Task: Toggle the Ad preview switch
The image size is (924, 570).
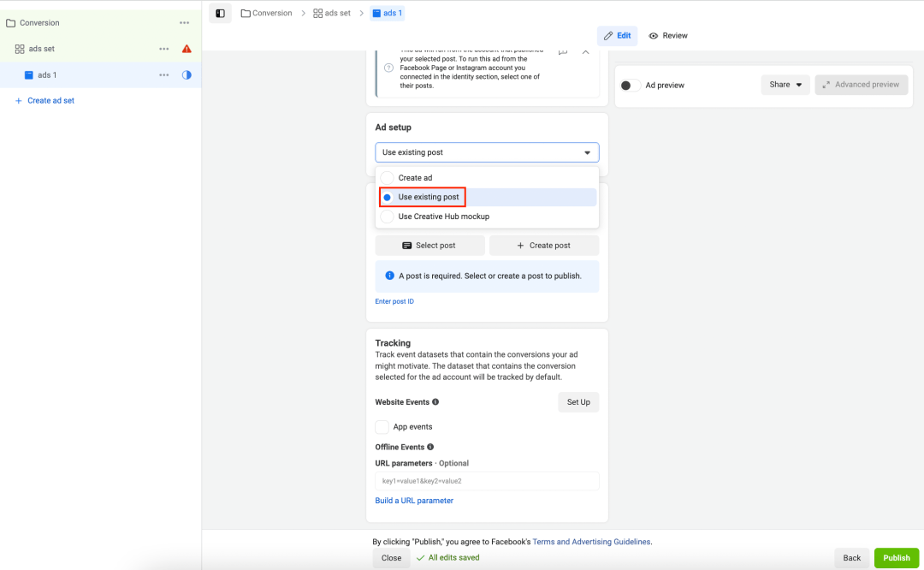Action: pos(631,86)
